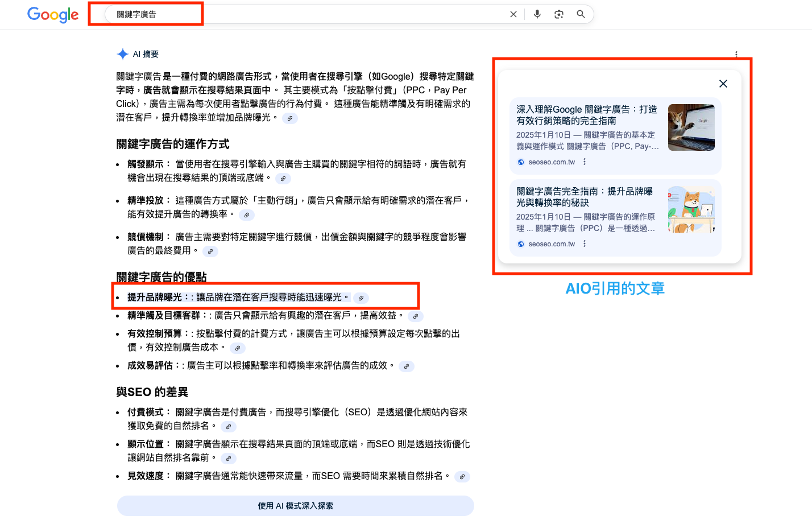Open article 關鍵字廣告完全指南：提升品牌曝光

(x=584, y=197)
